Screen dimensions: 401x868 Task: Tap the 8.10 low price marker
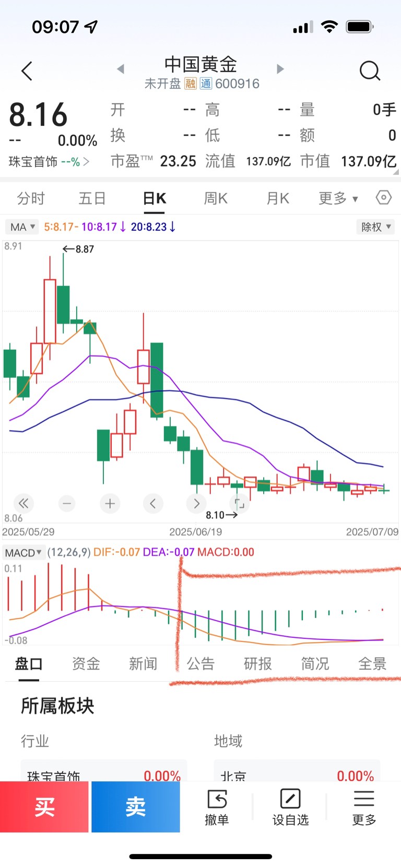click(x=222, y=515)
